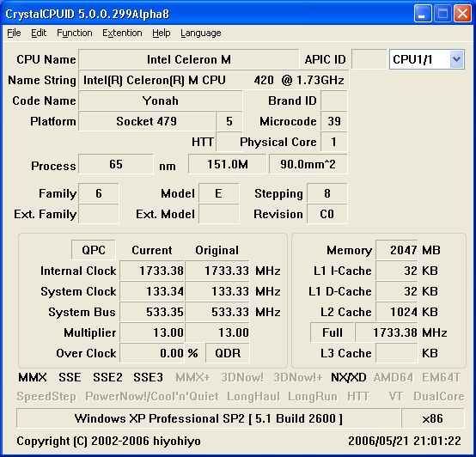Click the Multiplier current value field
The width and height of the screenshot is (476, 457).
coord(152,332)
